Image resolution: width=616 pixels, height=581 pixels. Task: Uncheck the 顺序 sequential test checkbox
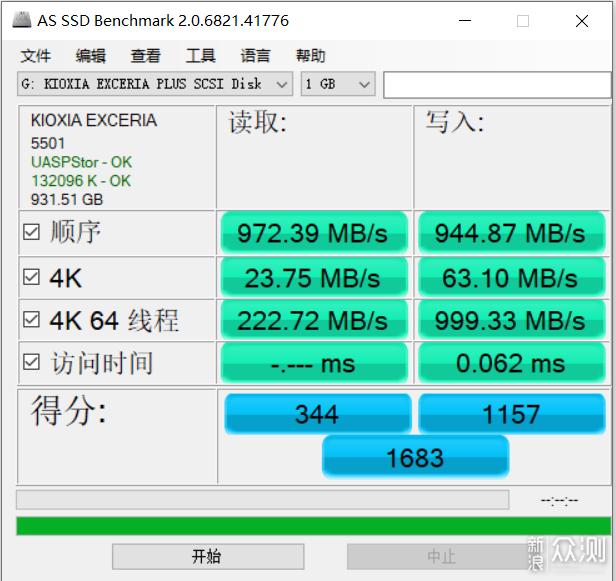coord(31,232)
